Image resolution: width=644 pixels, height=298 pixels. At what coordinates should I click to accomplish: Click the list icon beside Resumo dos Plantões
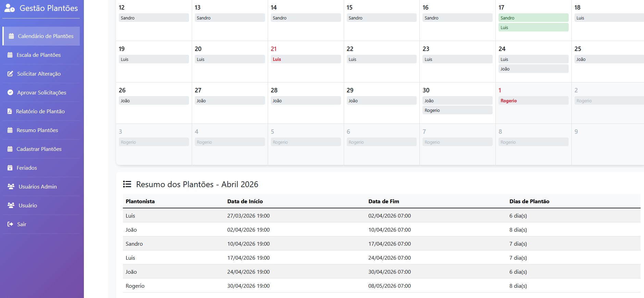(127, 184)
